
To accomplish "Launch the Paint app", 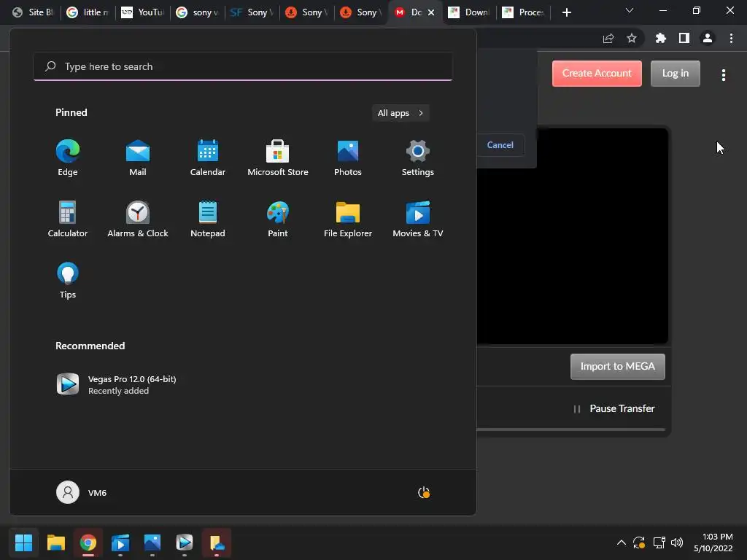I will (278, 219).
